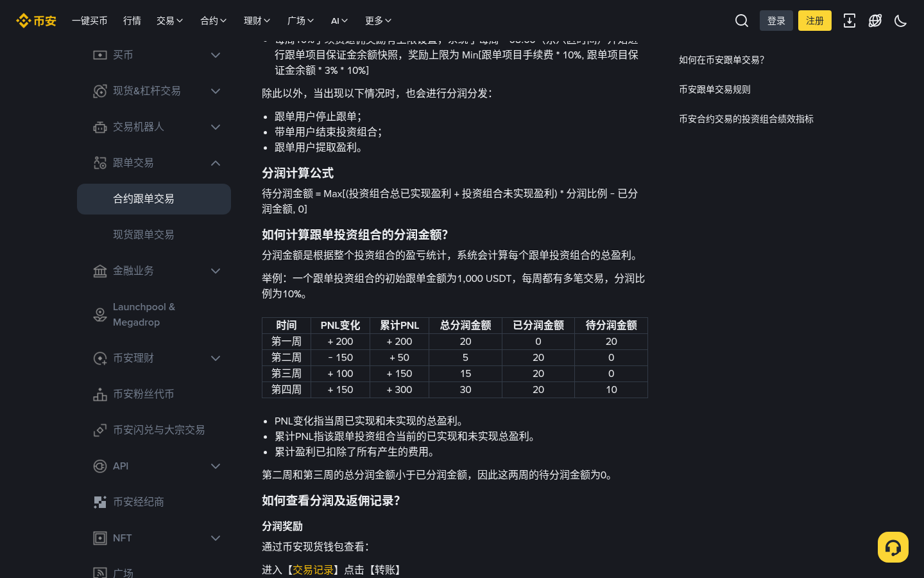Viewport: 924px width, 578px height.
Task: Click the 币安 logo
Action: [x=36, y=21]
